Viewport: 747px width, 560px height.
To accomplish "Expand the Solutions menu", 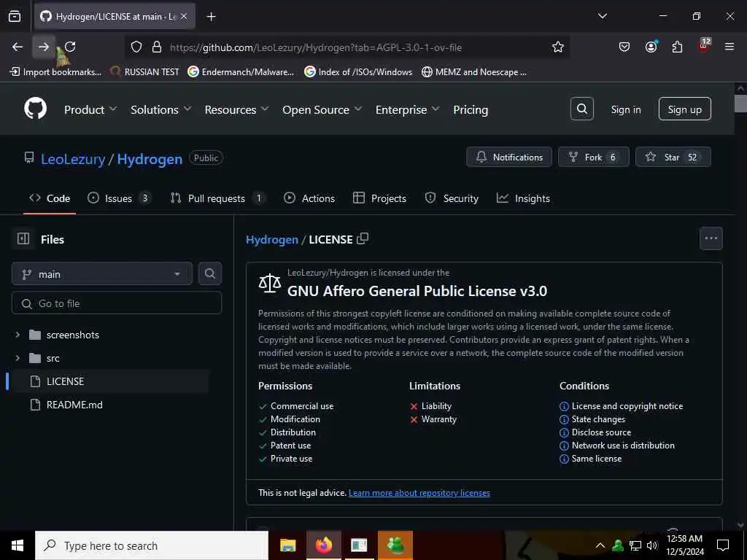I will 161,109.
